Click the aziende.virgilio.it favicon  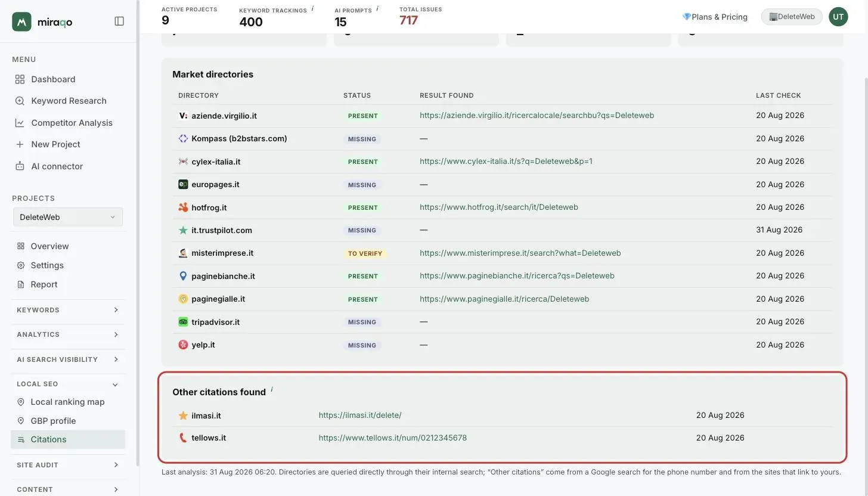pos(183,116)
